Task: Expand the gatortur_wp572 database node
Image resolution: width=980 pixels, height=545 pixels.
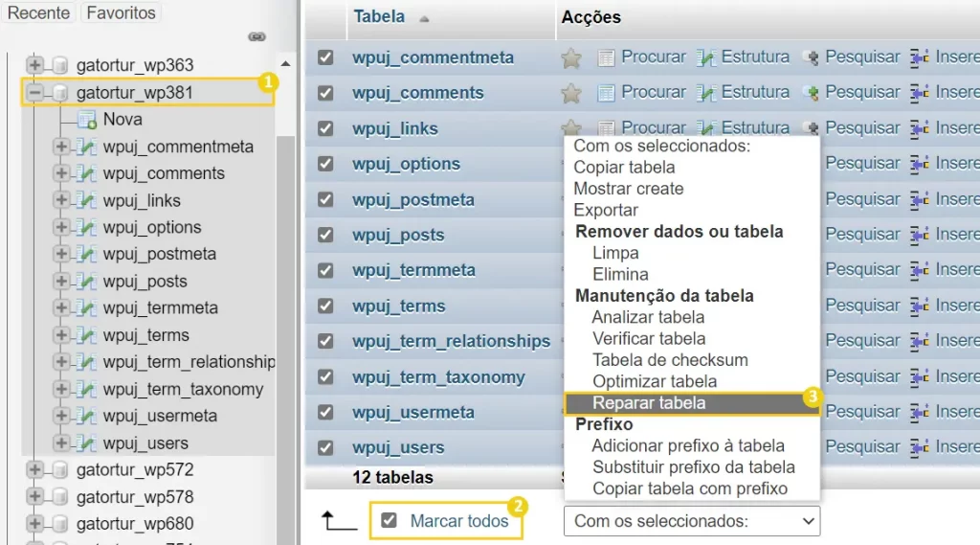Action: 35,469
